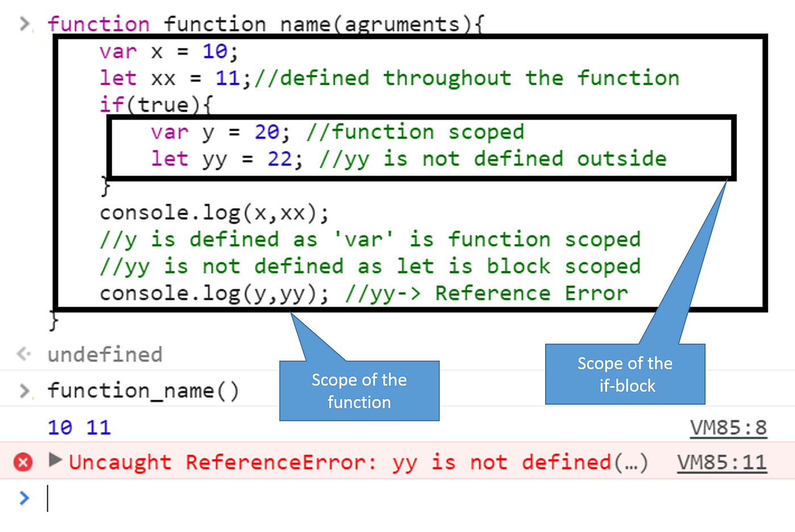Screen dimensions: 795x532
Task: Click the '//yy is not defined outside' comment
Action: 493,159
